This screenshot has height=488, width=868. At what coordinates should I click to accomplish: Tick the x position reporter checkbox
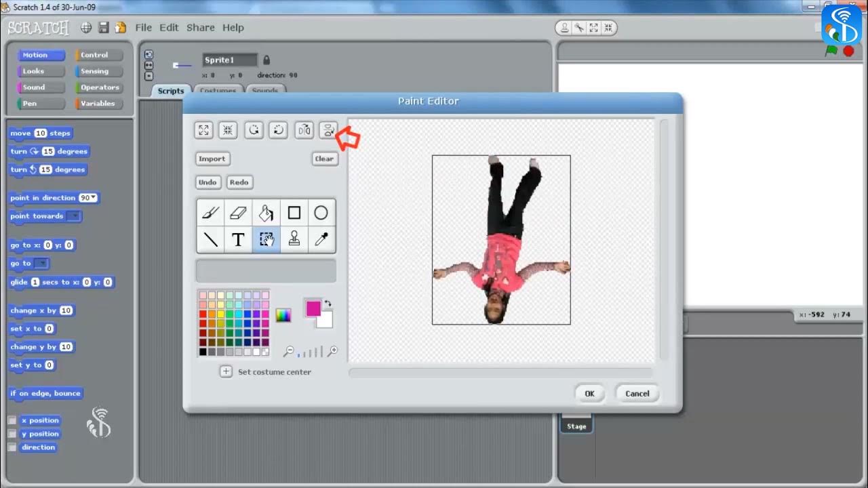[12, 420]
